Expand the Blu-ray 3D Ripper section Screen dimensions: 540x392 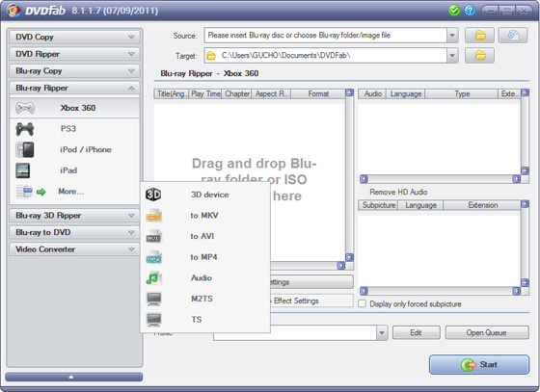(75, 216)
